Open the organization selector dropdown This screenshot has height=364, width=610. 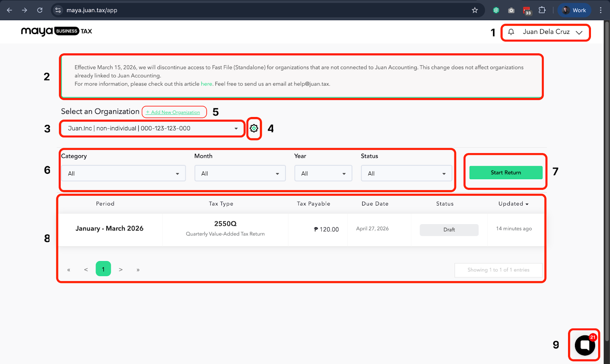(x=152, y=128)
